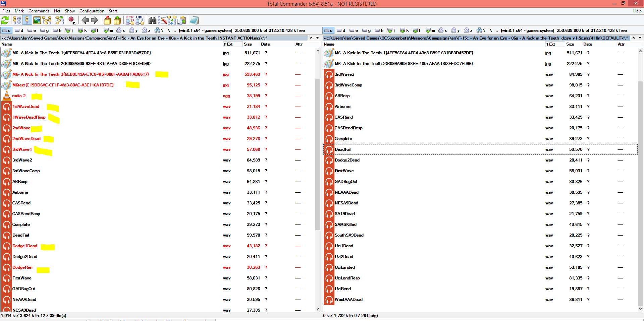644x321 pixels.
Task: Open the Show menu
Action: click(70, 11)
